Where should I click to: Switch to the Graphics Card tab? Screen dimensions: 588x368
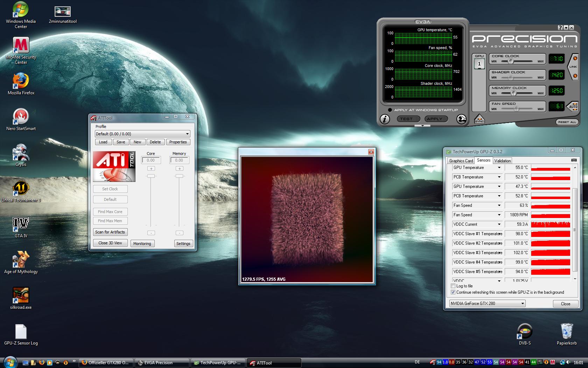pyautogui.click(x=461, y=161)
